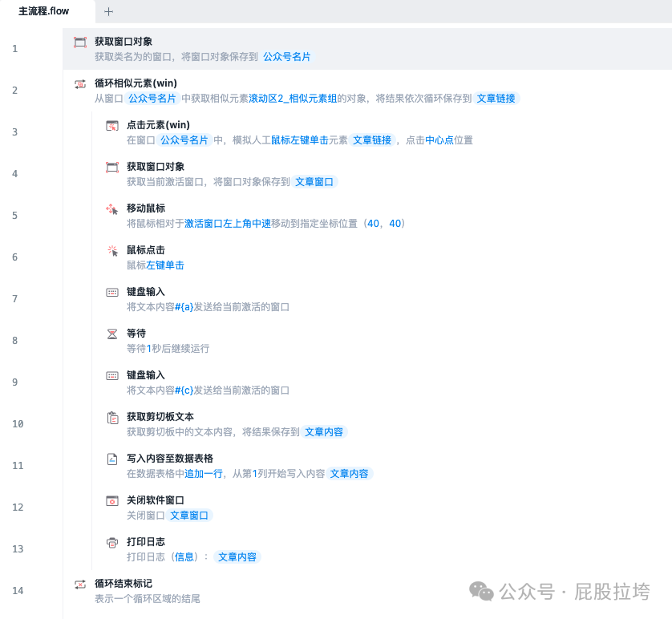Click the 键盘输入 icon in row 9
Screen dimensions: 672x619
point(112,376)
